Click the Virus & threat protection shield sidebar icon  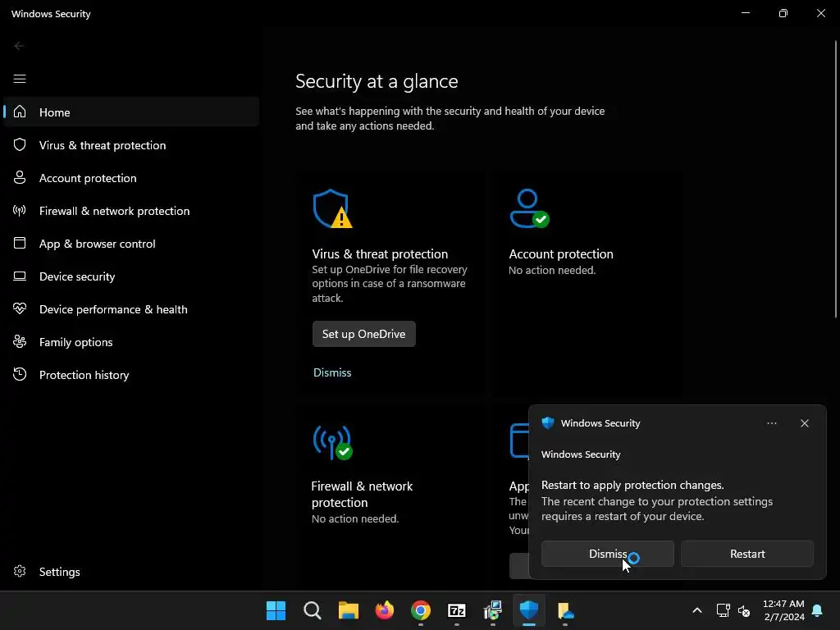point(20,144)
